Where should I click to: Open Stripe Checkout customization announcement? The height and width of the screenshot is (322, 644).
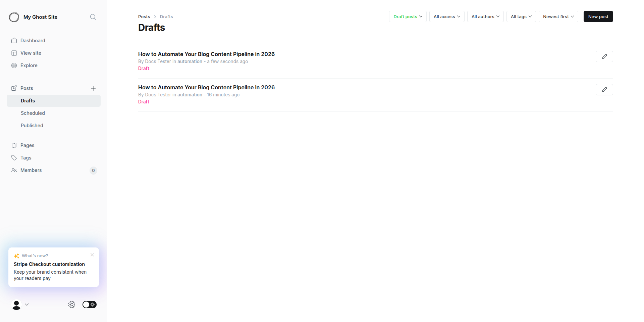[54, 267]
